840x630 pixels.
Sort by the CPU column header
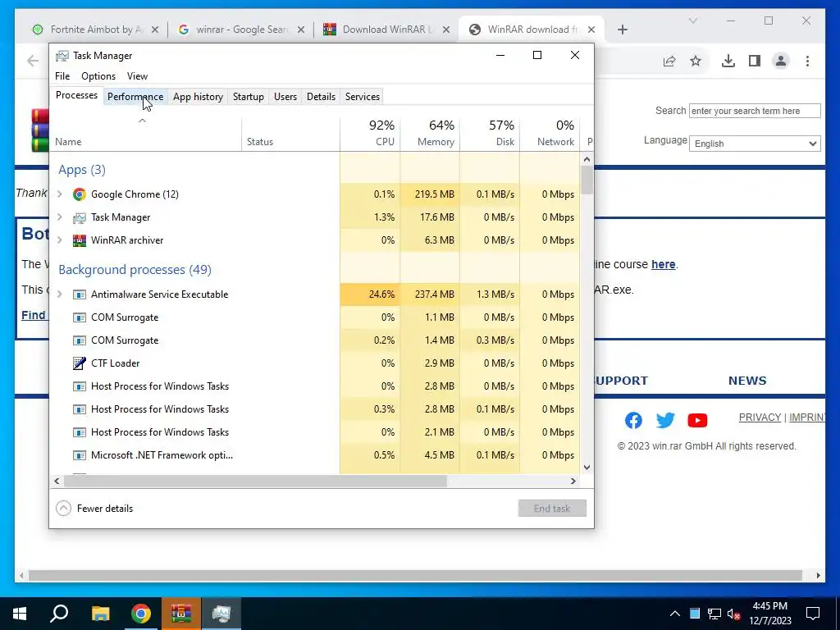370,132
